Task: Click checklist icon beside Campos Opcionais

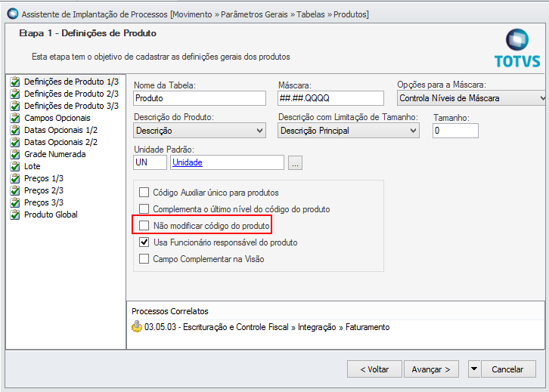Action: [15, 118]
